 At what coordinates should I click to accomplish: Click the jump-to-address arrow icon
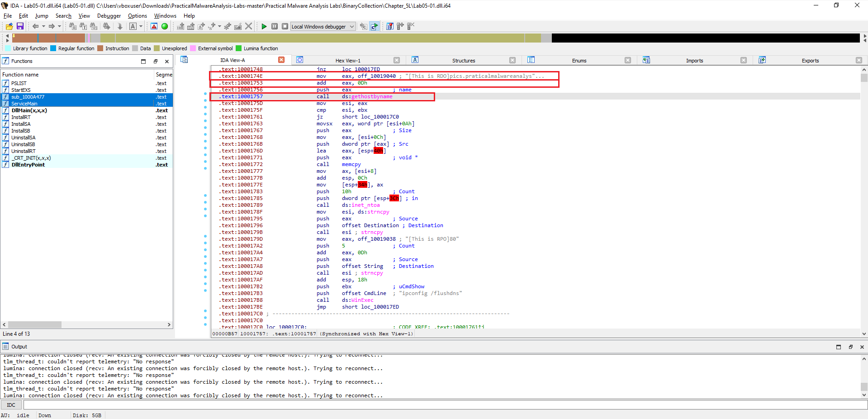[119, 26]
